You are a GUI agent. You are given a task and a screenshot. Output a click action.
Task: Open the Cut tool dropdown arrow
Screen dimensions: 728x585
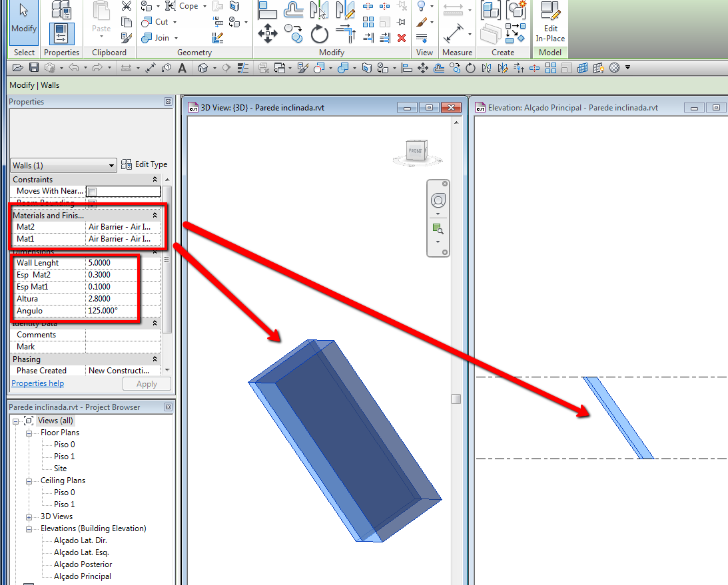[175, 22]
